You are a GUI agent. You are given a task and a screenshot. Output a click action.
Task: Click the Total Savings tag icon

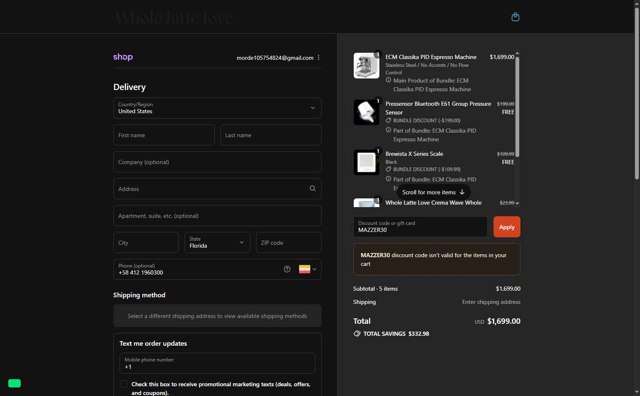(x=357, y=334)
